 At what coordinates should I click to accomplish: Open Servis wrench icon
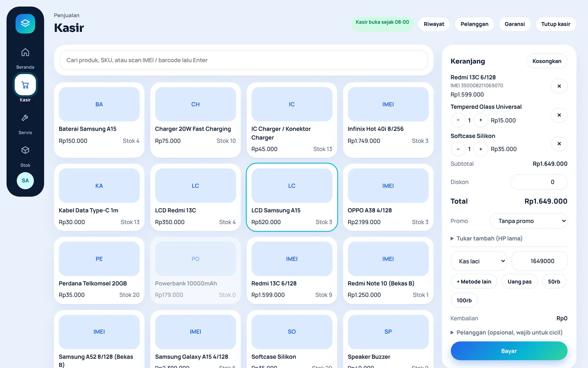(25, 118)
